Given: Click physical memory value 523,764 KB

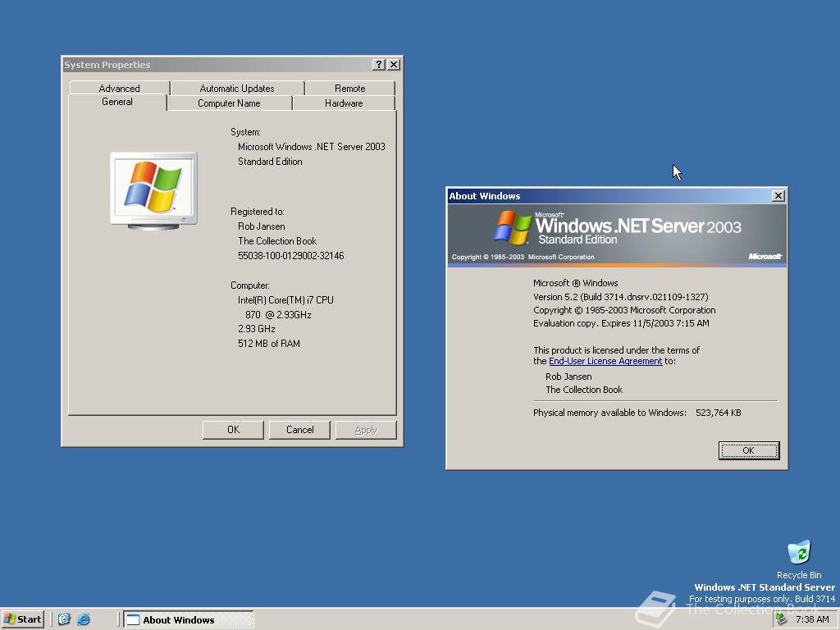Looking at the screenshot, I should pyautogui.click(x=719, y=413).
